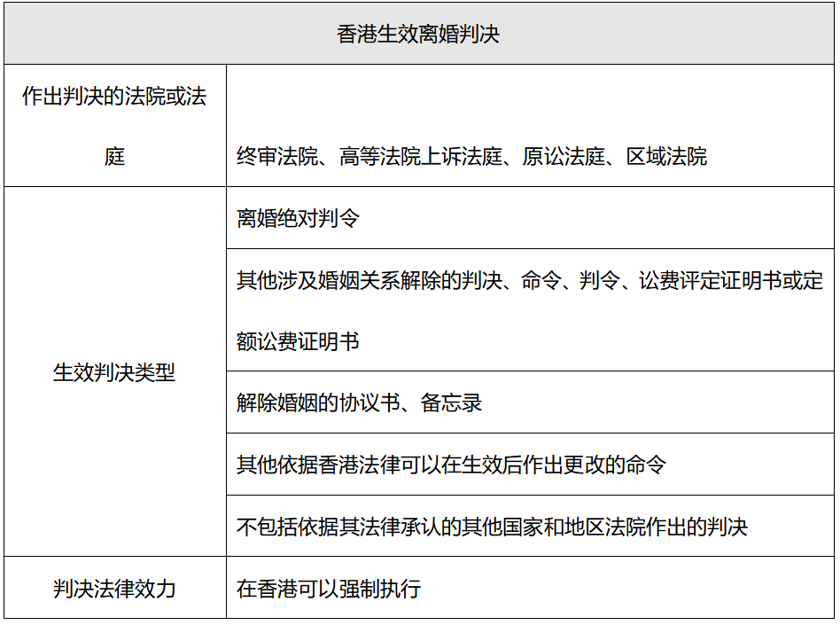This screenshot has height=625, width=840.
Task: Click the word 原讼法庭 in the courts cell
Action: [563, 157]
